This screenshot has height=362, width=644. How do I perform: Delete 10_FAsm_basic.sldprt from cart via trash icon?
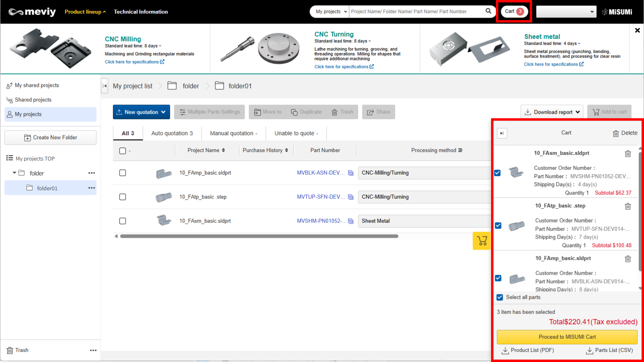tap(627, 154)
